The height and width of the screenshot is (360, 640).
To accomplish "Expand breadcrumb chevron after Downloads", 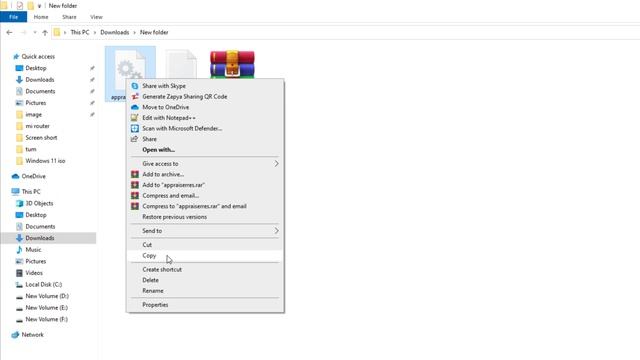I will coord(134,32).
